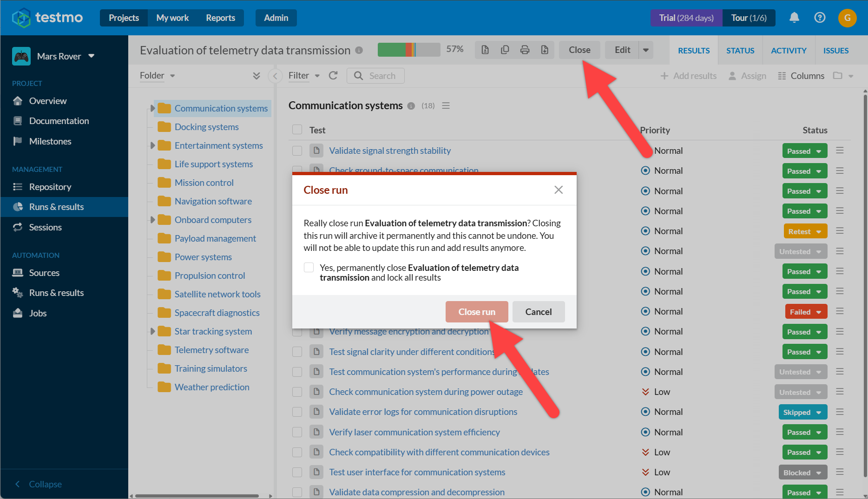This screenshot has height=499, width=868.
Task: Open the Retest status dropdown
Action: 805,231
